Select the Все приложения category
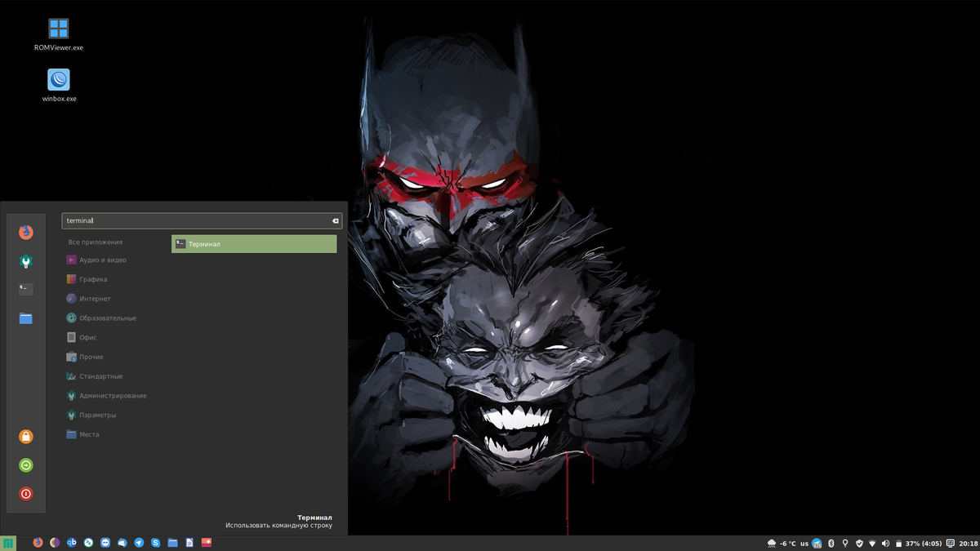The height and width of the screenshot is (551, 980). pyautogui.click(x=95, y=242)
